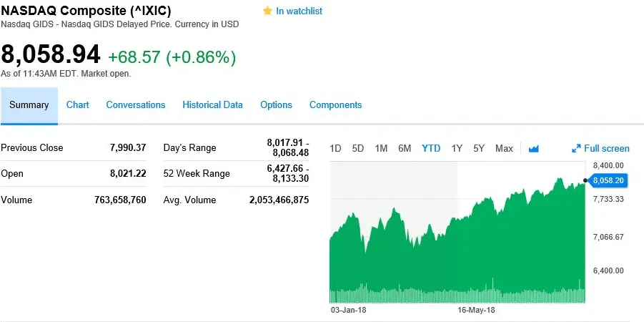Viewport: 644px width, 322px height.
Task: Click the Full screen expand arrows icon
Action: tap(576, 149)
